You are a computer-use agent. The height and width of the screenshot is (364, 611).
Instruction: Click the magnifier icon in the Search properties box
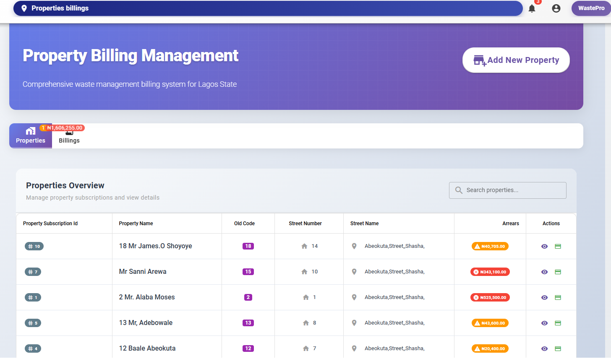pyautogui.click(x=459, y=190)
